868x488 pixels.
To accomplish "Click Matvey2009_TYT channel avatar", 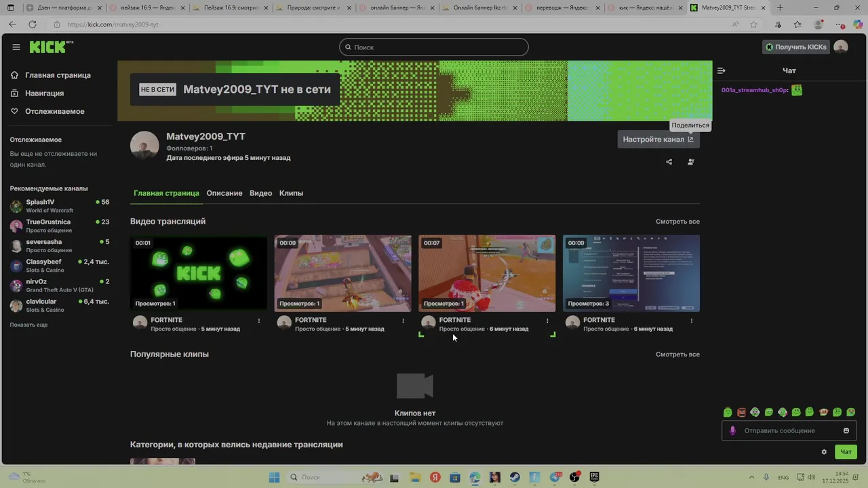I will 144,146.
